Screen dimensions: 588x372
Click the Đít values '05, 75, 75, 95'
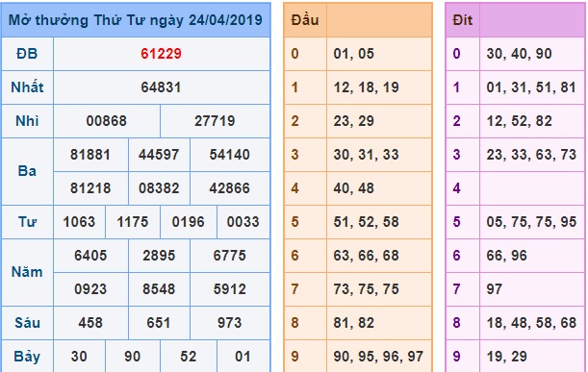tap(531, 222)
